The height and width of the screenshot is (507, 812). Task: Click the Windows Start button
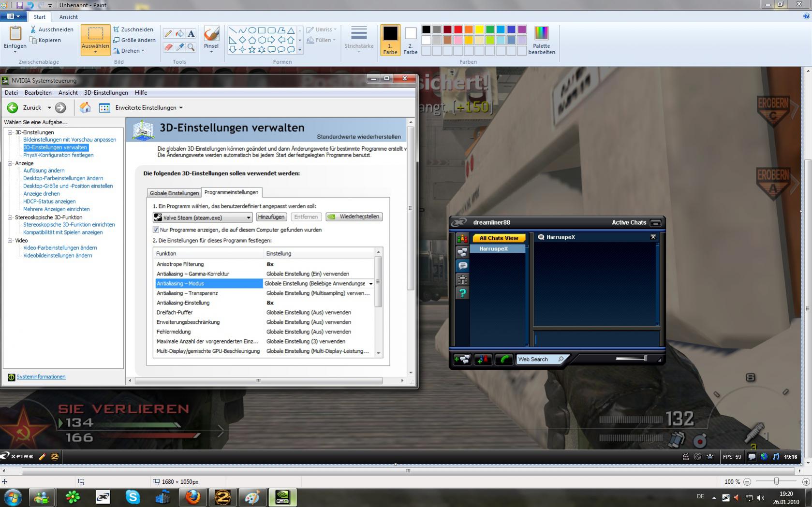[13, 497]
